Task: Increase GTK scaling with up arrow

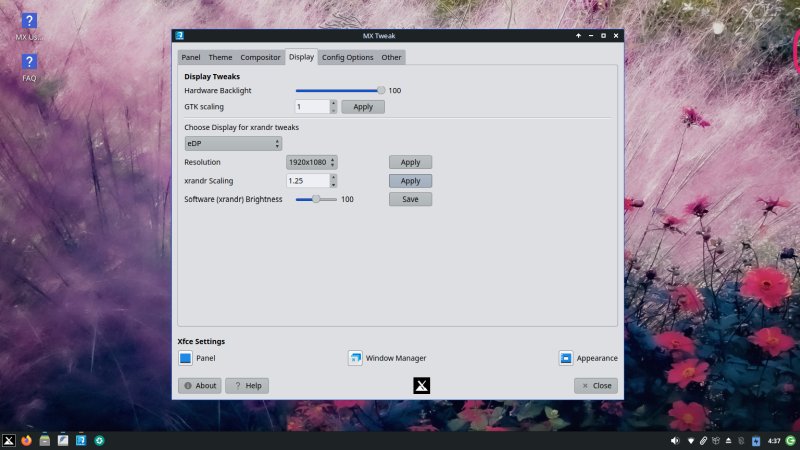Action: pyautogui.click(x=333, y=104)
